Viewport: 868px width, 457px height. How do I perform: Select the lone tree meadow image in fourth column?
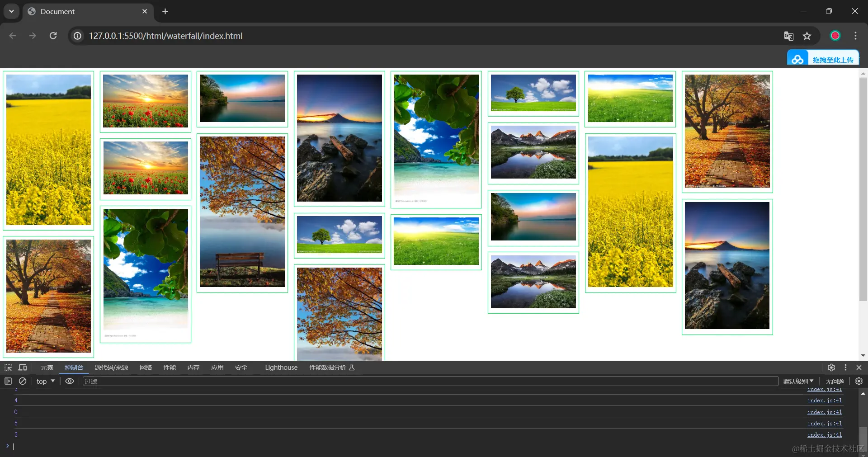click(x=340, y=236)
